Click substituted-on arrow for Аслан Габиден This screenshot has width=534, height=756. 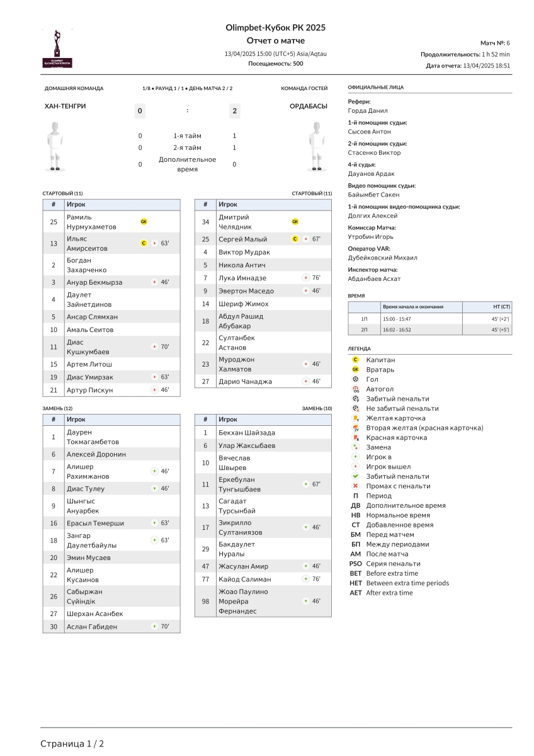154,627
